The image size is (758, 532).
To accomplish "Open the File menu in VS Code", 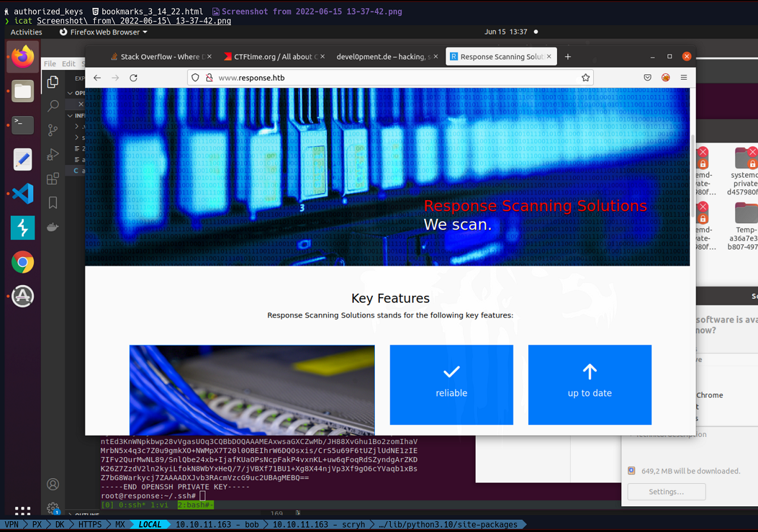I will pos(49,64).
